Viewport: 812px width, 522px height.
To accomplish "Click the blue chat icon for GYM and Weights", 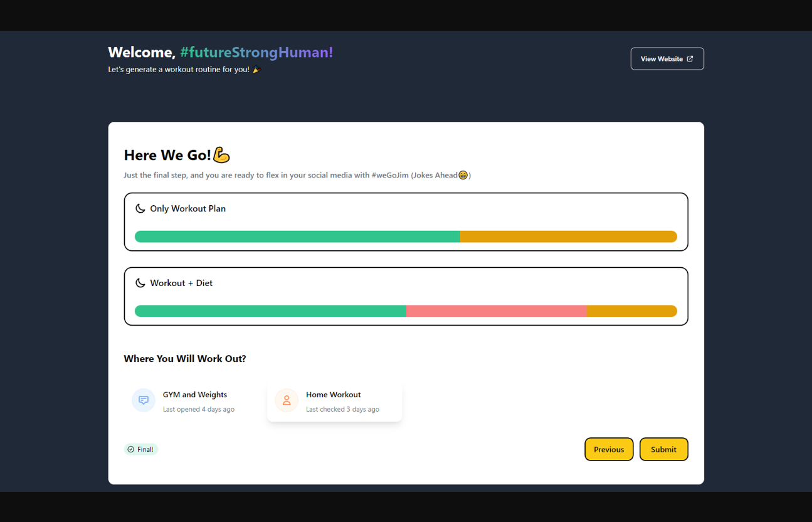I will [x=144, y=400].
